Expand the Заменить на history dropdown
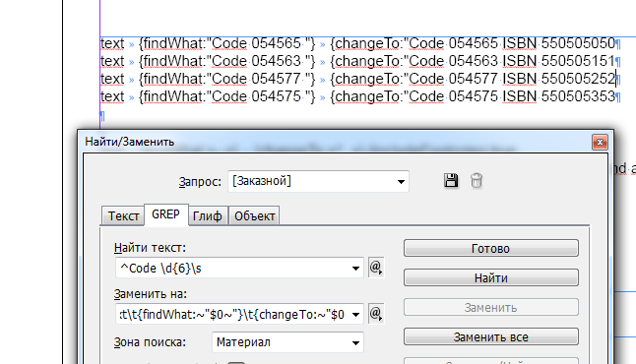The image size is (636, 364). 355,314
